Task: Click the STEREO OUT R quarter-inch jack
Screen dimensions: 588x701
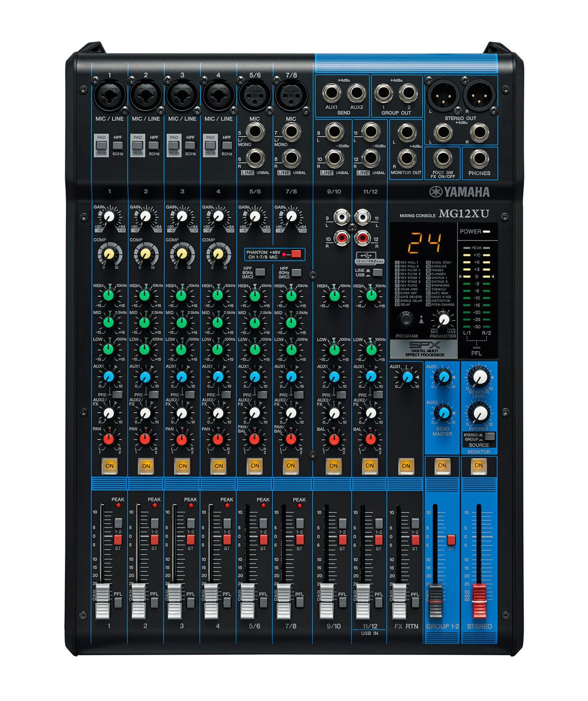Action: pos(480,133)
